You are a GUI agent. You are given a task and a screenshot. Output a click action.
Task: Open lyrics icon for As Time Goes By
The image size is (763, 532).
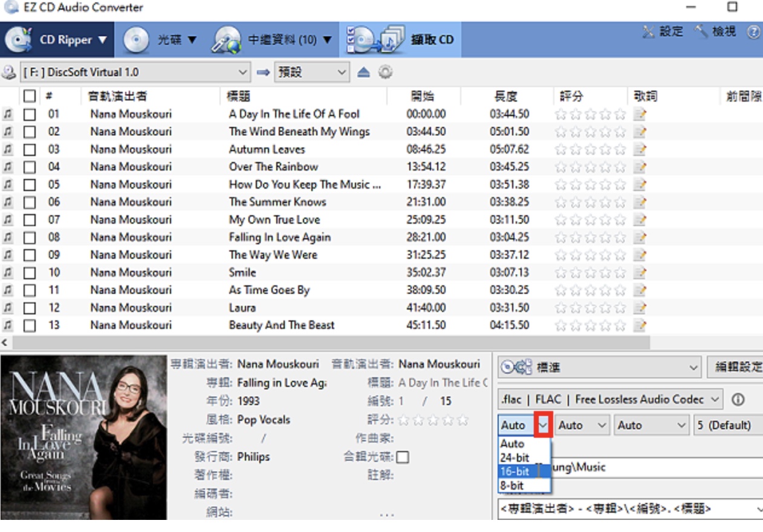(640, 290)
